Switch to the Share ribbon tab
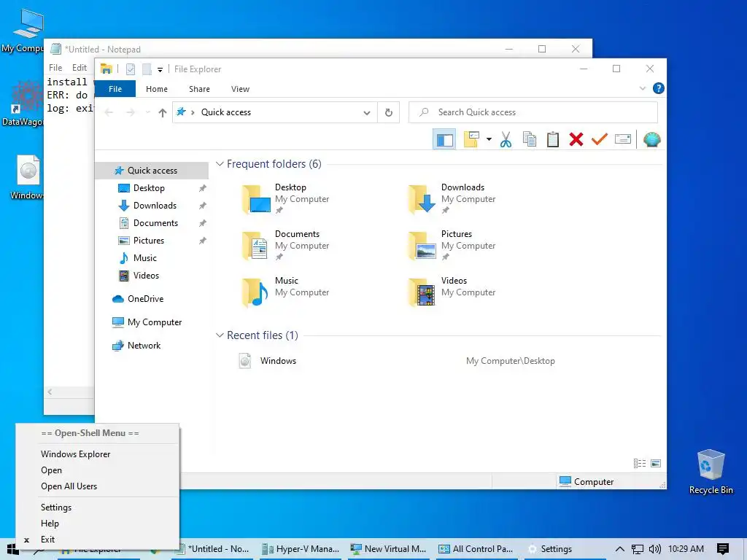The image size is (747, 560). pyautogui.click(x=199, y=89)
